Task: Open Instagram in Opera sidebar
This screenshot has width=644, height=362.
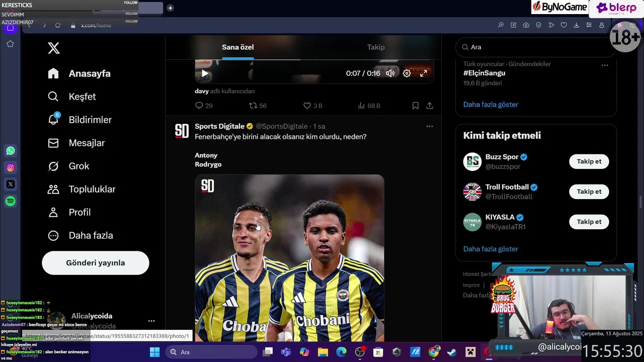Action: pos(11,167)
